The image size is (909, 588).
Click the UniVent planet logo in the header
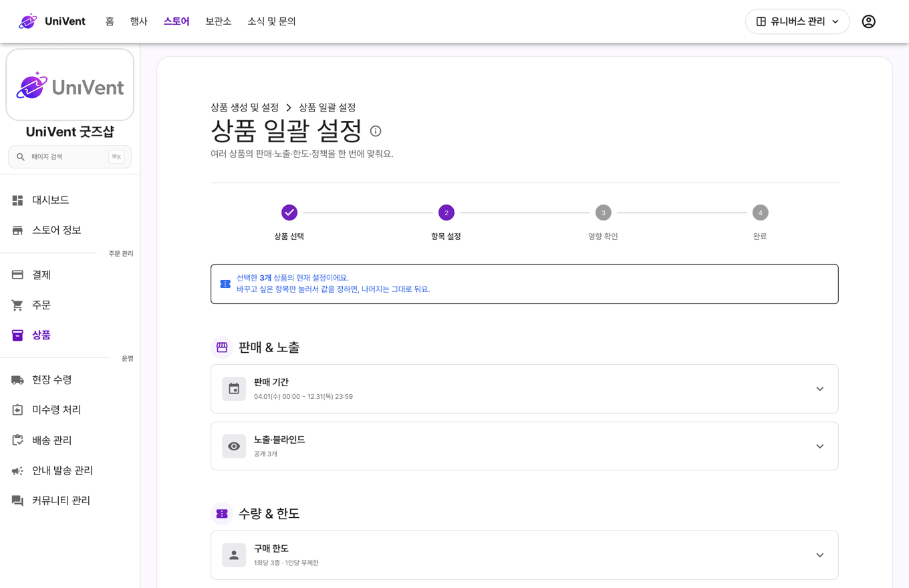point(28,21)
